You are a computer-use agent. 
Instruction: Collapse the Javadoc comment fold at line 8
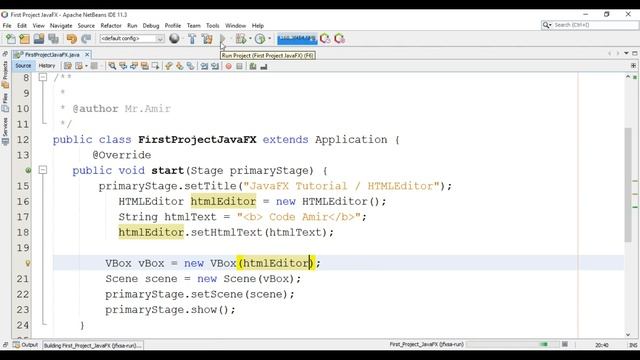pyautogui.click(x=43, y=77)
